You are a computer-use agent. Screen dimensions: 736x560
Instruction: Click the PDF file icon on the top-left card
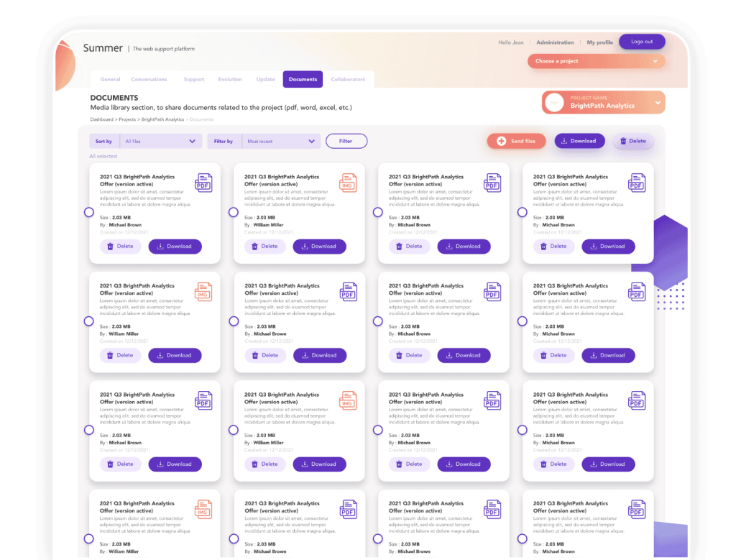coord(204,183)
